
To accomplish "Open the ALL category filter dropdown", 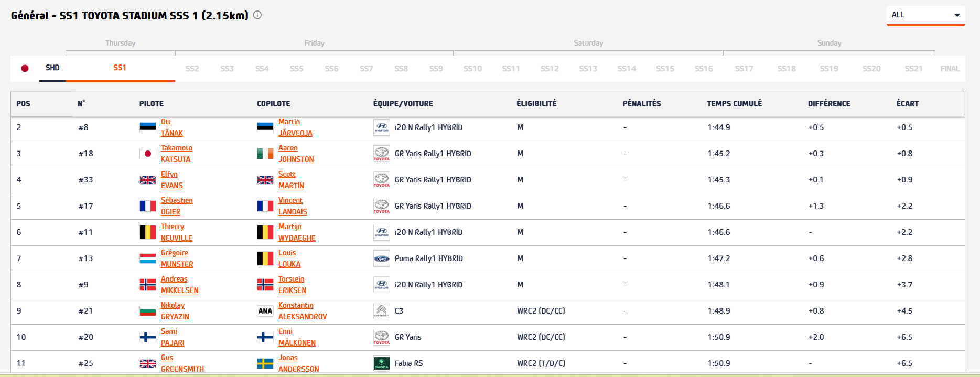I will pyautogui.click(x=925, y=15).
